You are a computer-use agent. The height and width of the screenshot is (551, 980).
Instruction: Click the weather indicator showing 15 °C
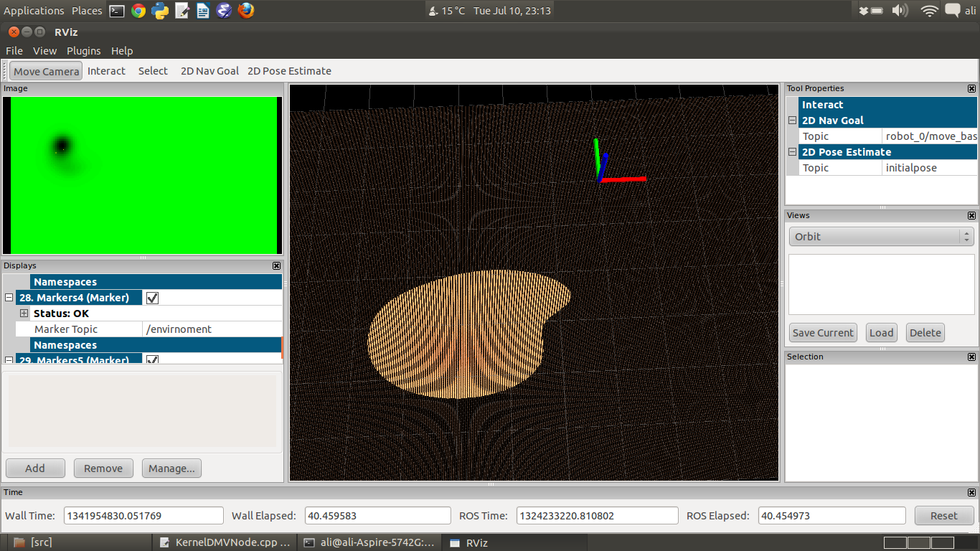point(446,11)
